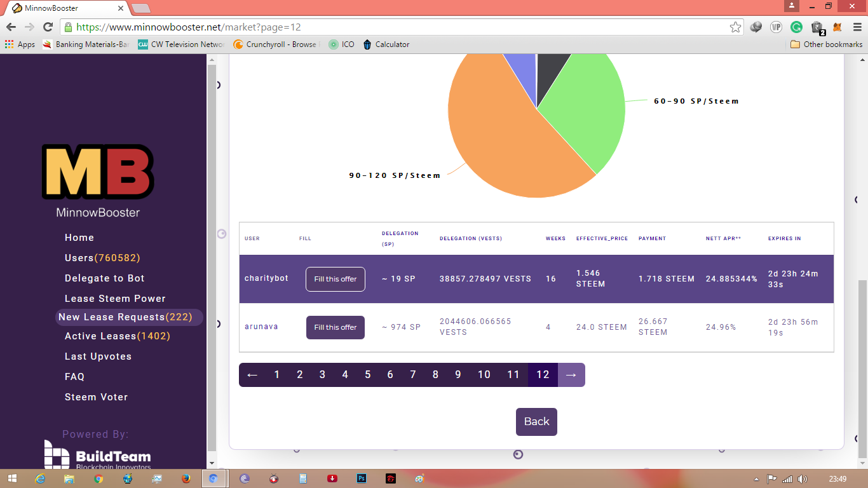The height and width of the screenshot is (488, 868).
Task: Jump to page 6 of the market
Action: (390, 375)
